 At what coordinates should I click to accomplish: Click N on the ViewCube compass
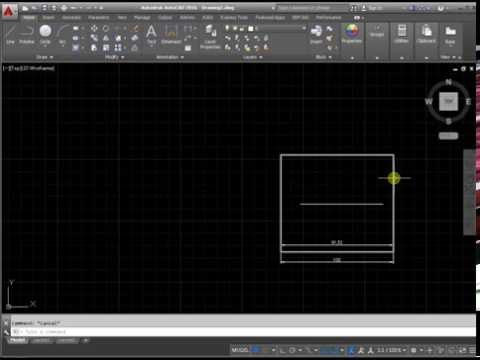point(449,82)
